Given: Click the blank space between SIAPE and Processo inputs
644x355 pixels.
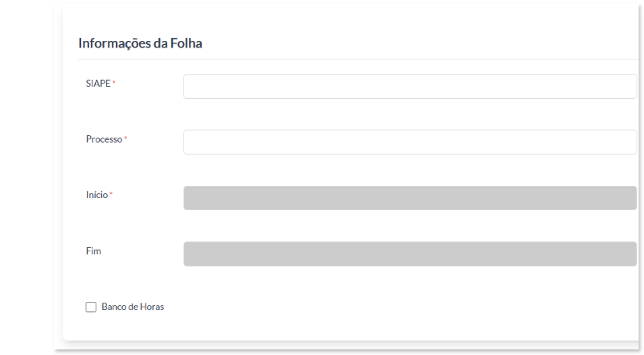Looking at the screenshot, I should pos(409,114).
